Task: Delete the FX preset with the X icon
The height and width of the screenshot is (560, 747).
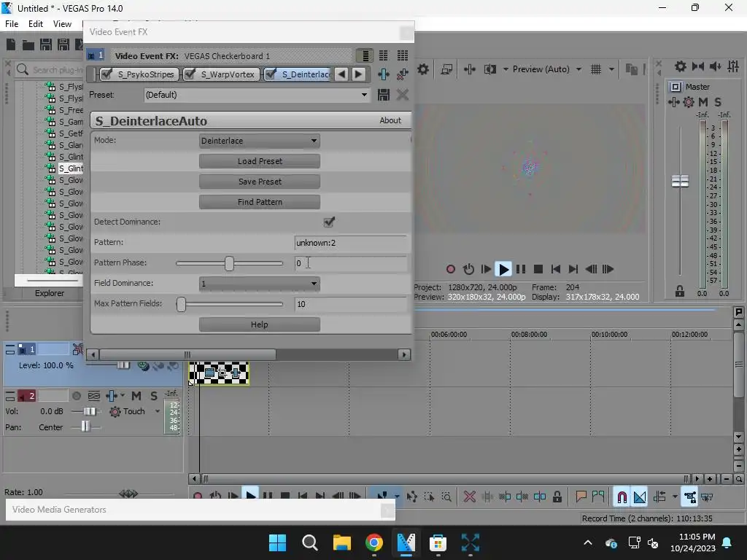Action: tap(403, 95)
